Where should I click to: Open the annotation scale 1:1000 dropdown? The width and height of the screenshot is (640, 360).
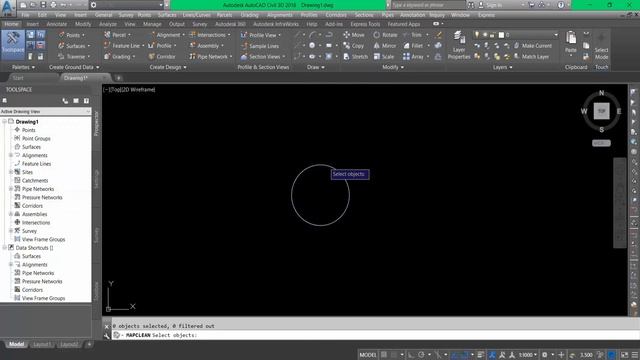tap(528, 355)
